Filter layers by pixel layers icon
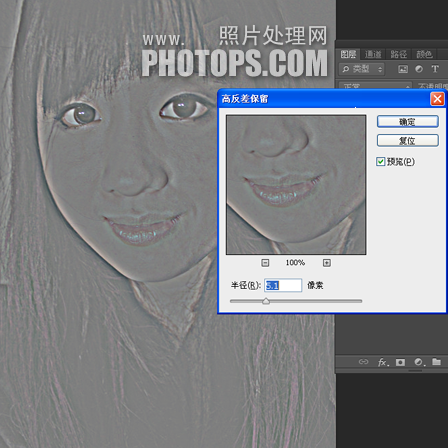Viewport: 448px width, 448px height. 403,69
